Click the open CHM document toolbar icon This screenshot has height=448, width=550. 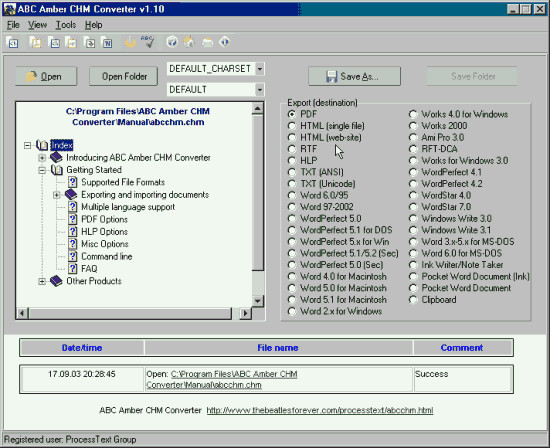pyautogui.click(x=13, y=42)
